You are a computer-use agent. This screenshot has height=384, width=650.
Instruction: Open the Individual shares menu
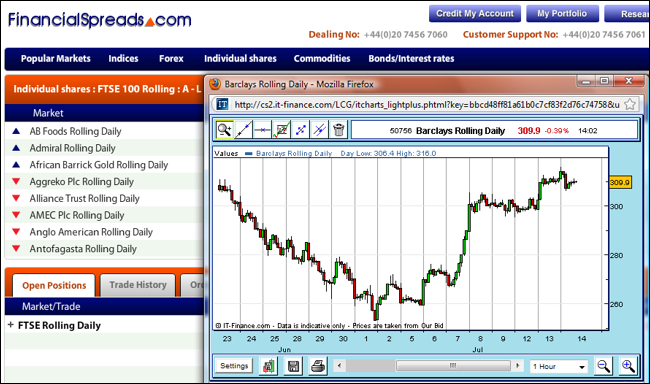(240, 58)
